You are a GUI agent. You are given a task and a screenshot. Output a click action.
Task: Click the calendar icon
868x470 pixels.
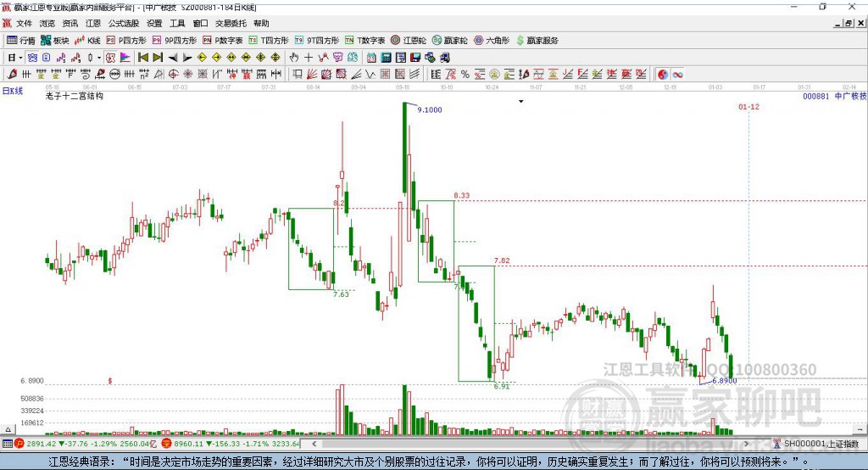click(371, 58)
